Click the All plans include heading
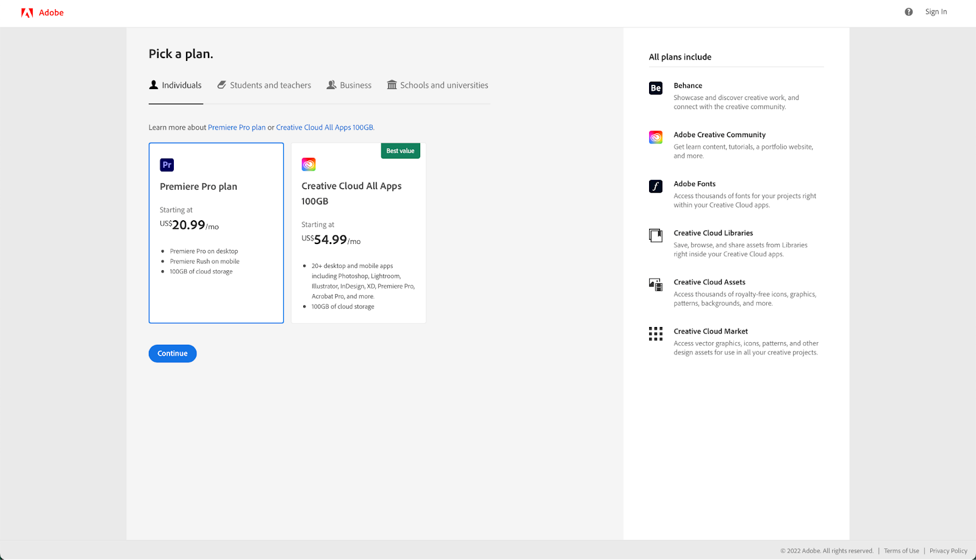 coord(680,57)
